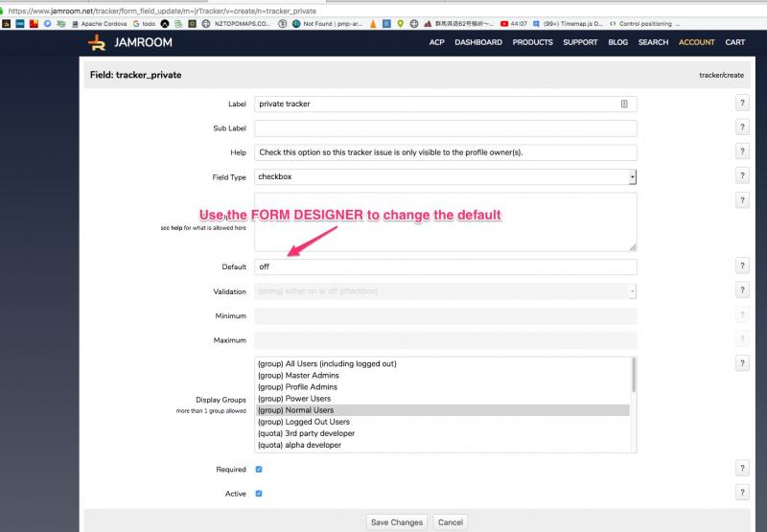767x532 pixels.
Task: Open the Google todo bookmark
Action: [145, 23]
